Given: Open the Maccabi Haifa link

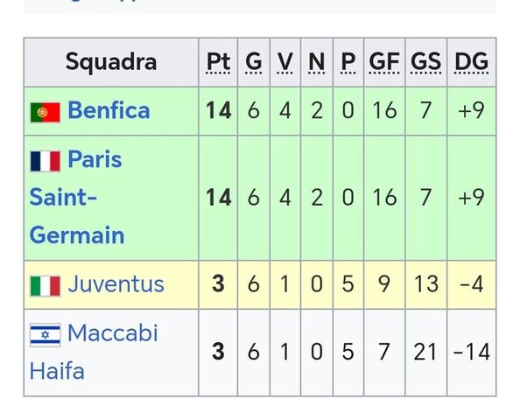Looking at the screenshot, I should click(94, 352).
